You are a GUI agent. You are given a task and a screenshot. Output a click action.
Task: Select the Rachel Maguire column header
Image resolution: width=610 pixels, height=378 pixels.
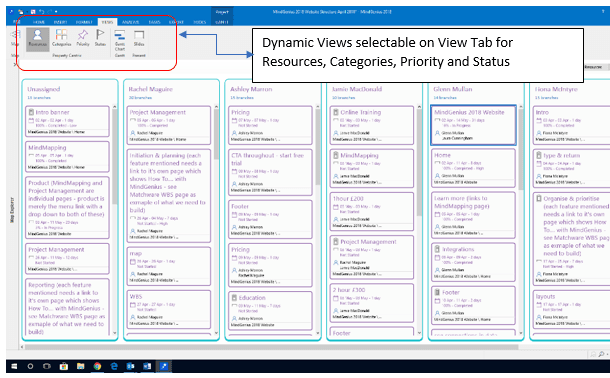[150, 89]
